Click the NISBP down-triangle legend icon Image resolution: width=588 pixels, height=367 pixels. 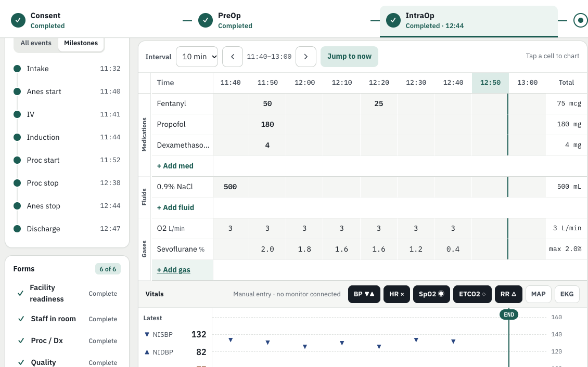(x=147, y=334)
